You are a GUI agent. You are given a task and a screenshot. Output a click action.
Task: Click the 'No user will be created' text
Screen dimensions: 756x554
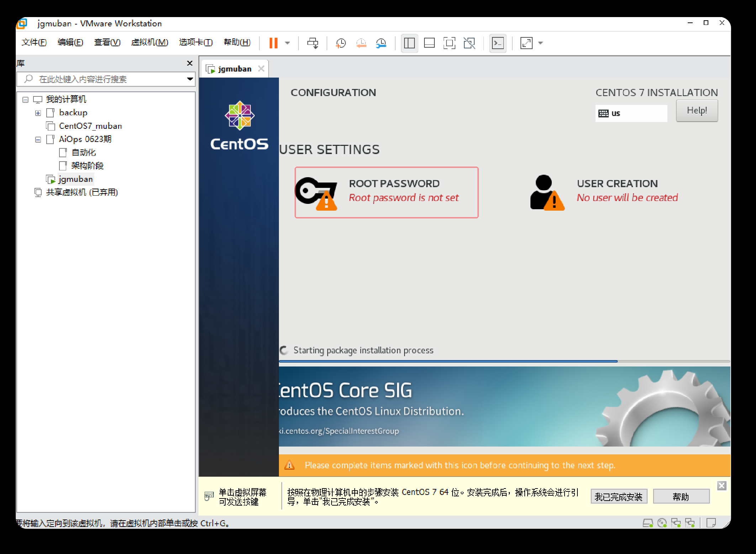click(x=627, y=198)
